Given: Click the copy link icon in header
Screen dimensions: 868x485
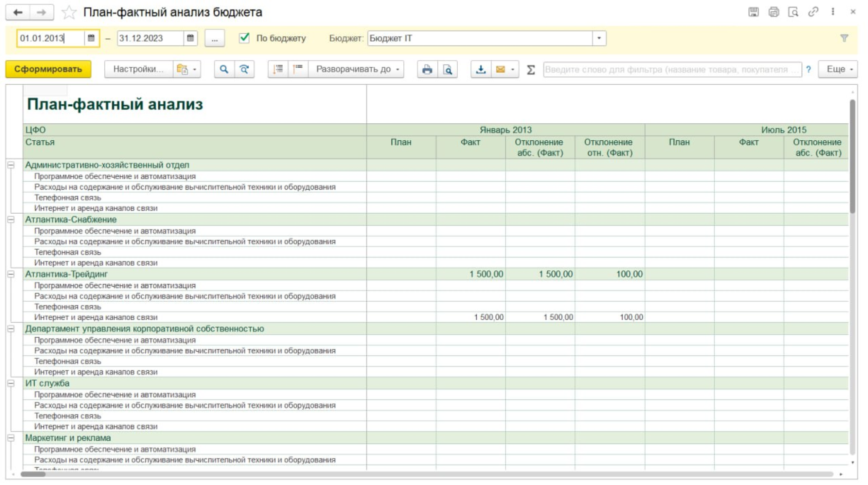Looking at the screenshot, I should (x=813, y=12).
